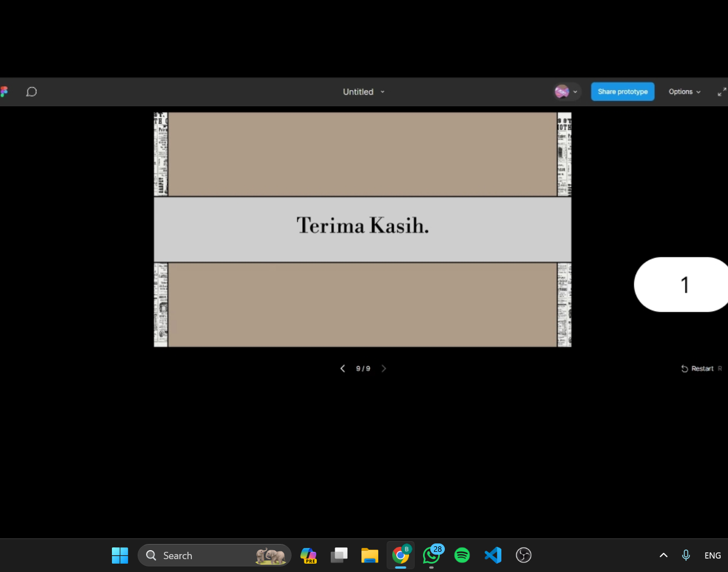This screenshot has height=572, width=728.
Task: Toggle the microphone tray icon
Action: (x=686, y=555)
